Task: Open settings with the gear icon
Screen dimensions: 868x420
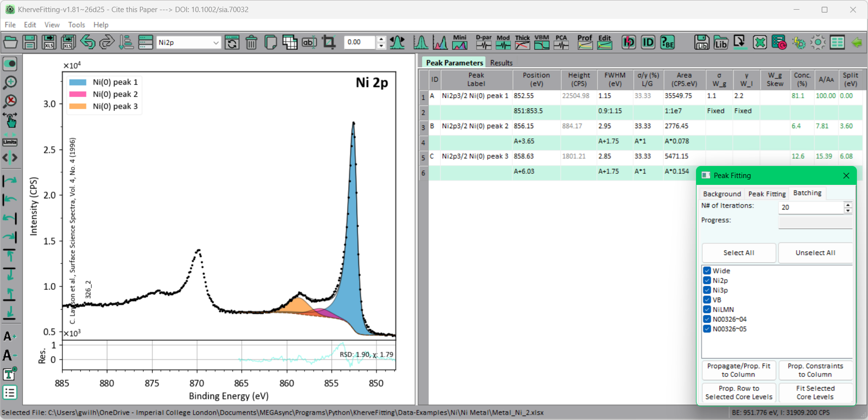Action: coord(818,43)
